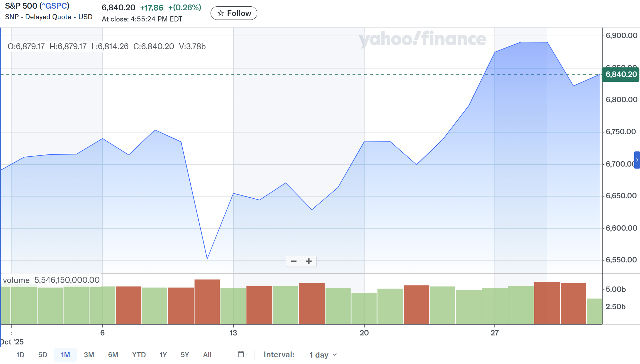Viewport: 640px width, 364px height.
Task: Expand the blue right-side panel arrow
Action: point(637,160)
